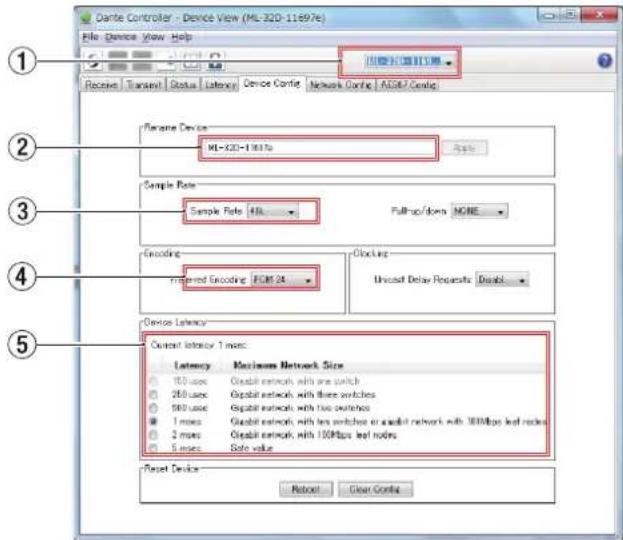Select the 250 usec latency radio button
This screenshot has width=623, height=540.
153,395
